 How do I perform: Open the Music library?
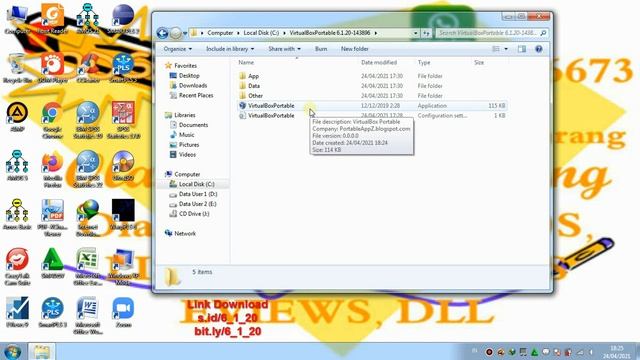coord(186,135)
